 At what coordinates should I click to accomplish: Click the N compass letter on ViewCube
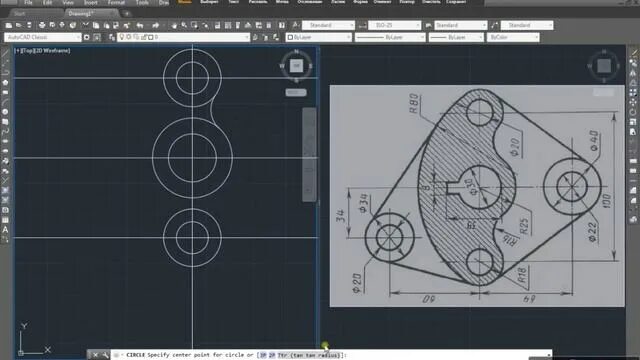[296, 51]
